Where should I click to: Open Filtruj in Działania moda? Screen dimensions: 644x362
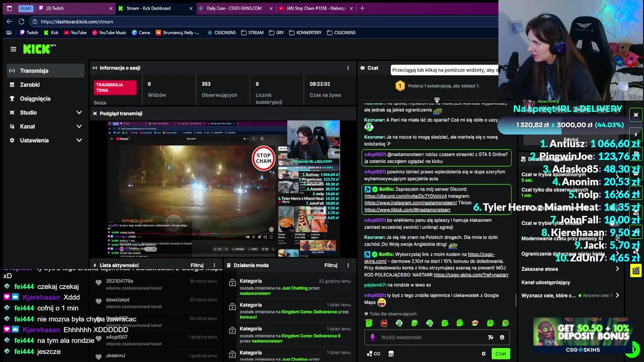pyautogui.click(x=331, y=265)
